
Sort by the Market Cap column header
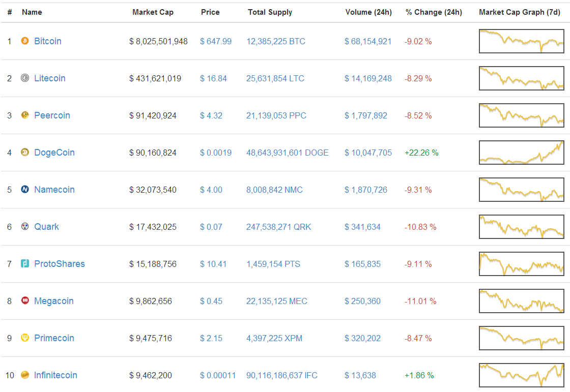tap(153, 12)
